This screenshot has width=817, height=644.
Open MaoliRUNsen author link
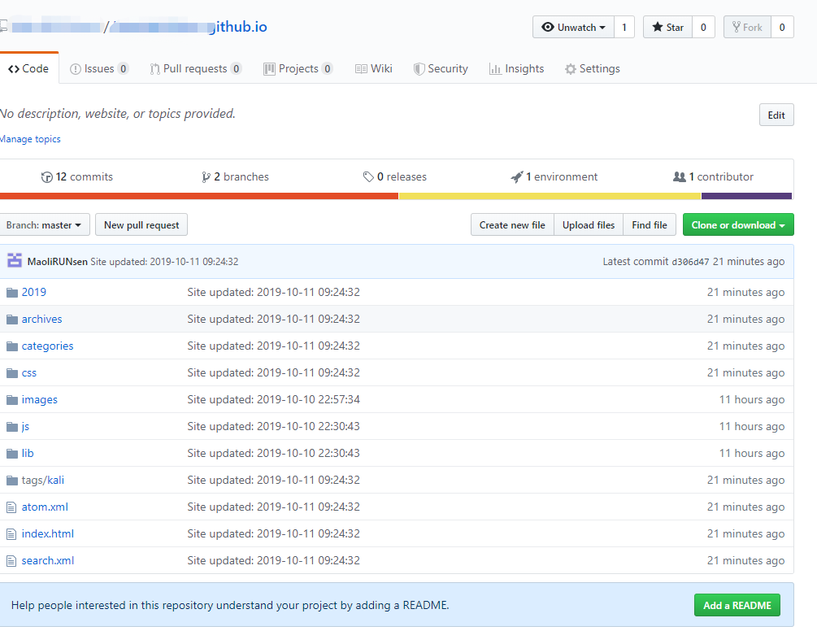[x=58, y=262]
